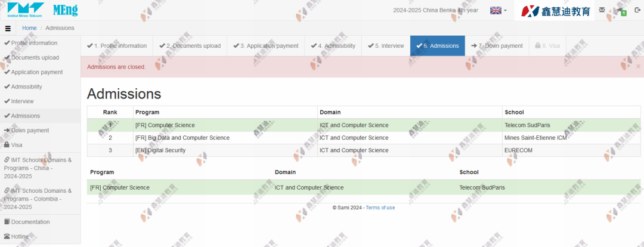Open step 3 Application payment tab
This screenshot has height=247, width=644.
pos(266,45)
